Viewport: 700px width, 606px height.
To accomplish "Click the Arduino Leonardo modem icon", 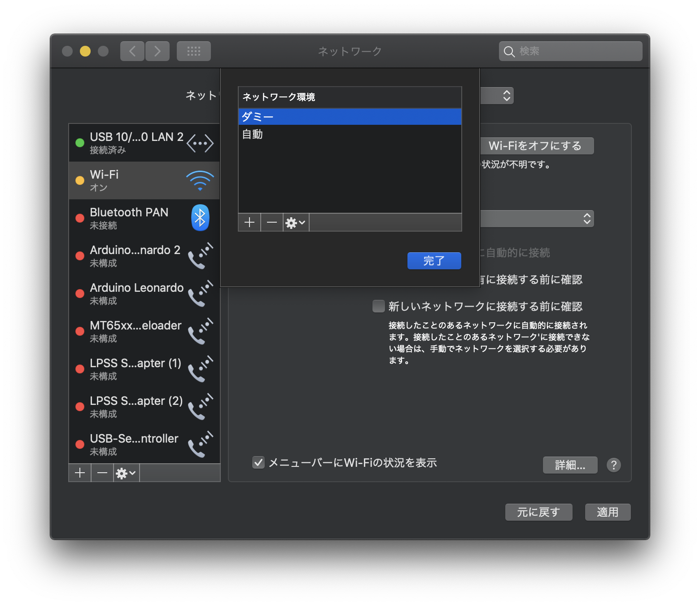I will tap(200, 293).
